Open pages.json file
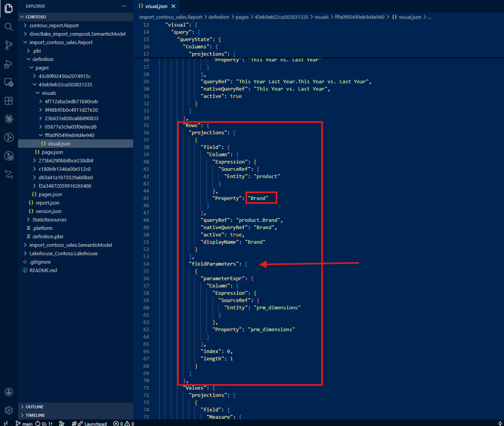The image size is (504, 426). tap(76, 194)
